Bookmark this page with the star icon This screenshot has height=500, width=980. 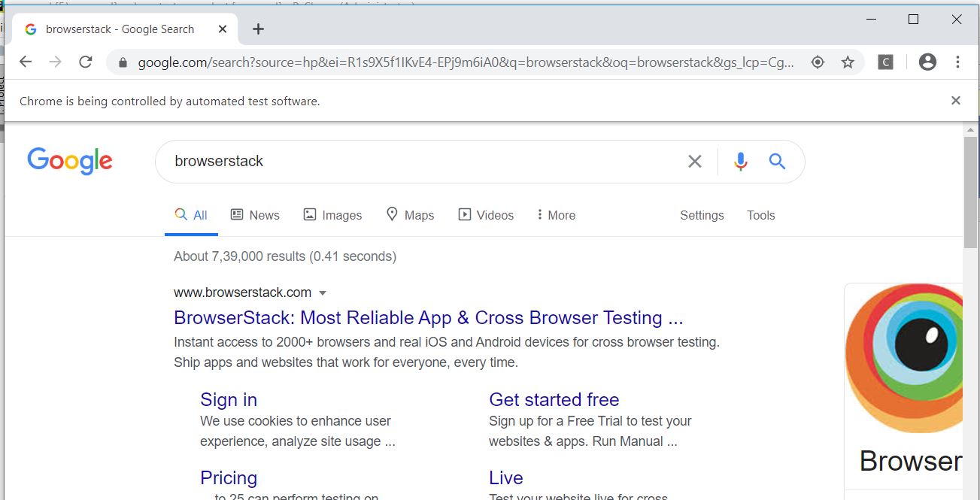pos(848,62)
